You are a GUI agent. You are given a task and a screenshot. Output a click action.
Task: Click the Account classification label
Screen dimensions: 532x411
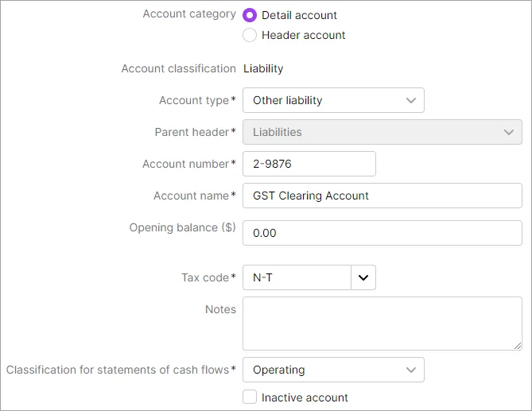point(178,68)
